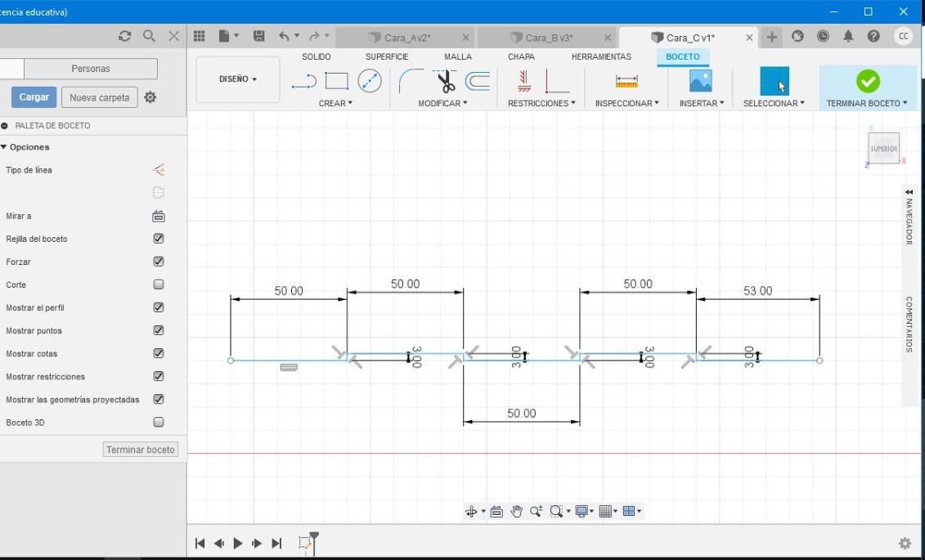
Task: Search in the data panel
Action: coord(149,36)
